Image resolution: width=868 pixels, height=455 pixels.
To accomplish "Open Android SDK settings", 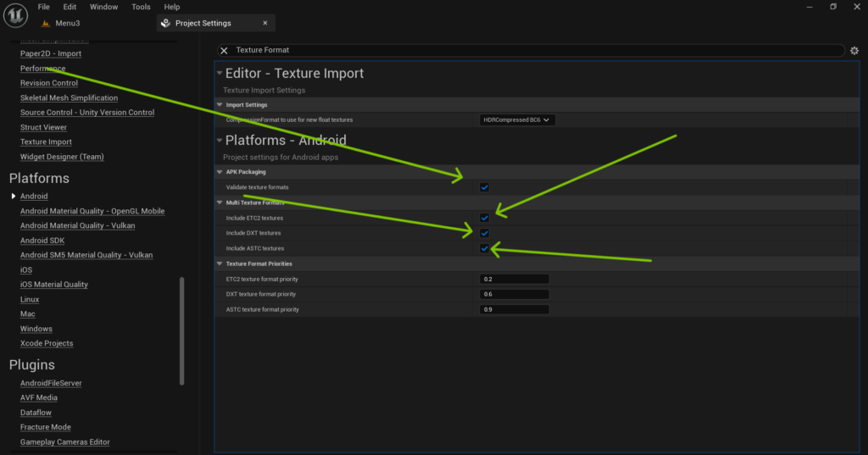I will point(42,241).
